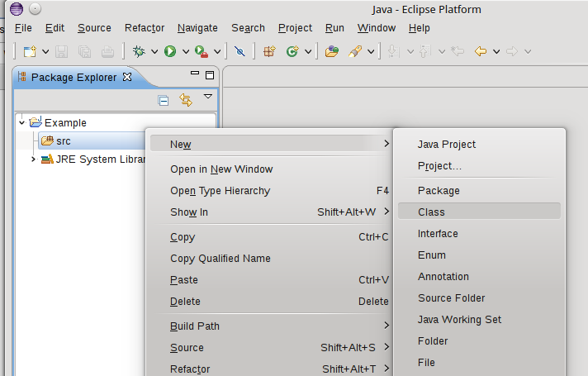Open the Help menu

click(x=420, y=28)
